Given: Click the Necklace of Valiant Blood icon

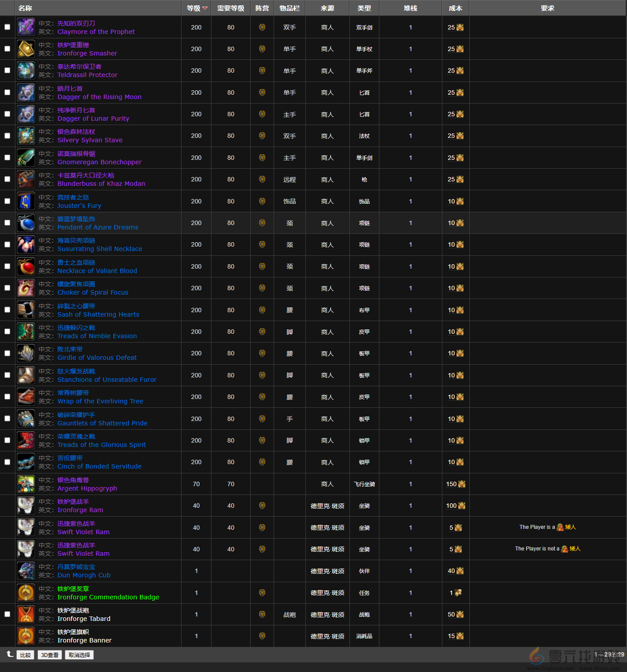Looking at the screenshot, I should [x=26, y=266].
